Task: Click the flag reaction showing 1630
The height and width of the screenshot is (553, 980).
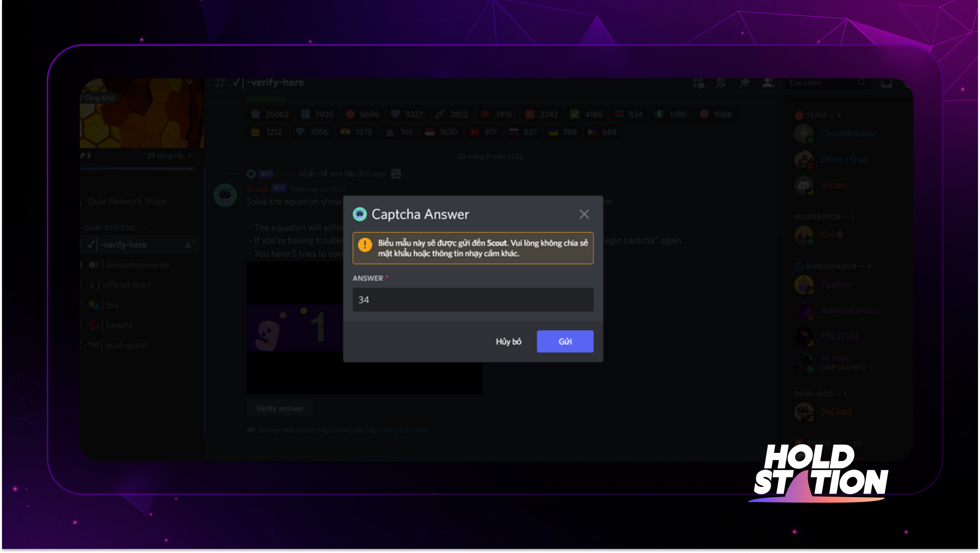Action: click(441, 132)
